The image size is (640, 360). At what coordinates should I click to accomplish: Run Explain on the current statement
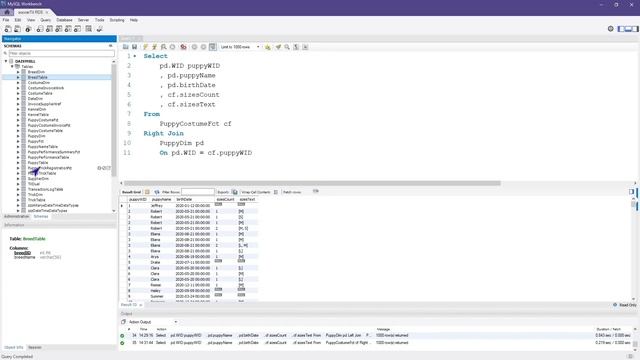coord(164,47)
